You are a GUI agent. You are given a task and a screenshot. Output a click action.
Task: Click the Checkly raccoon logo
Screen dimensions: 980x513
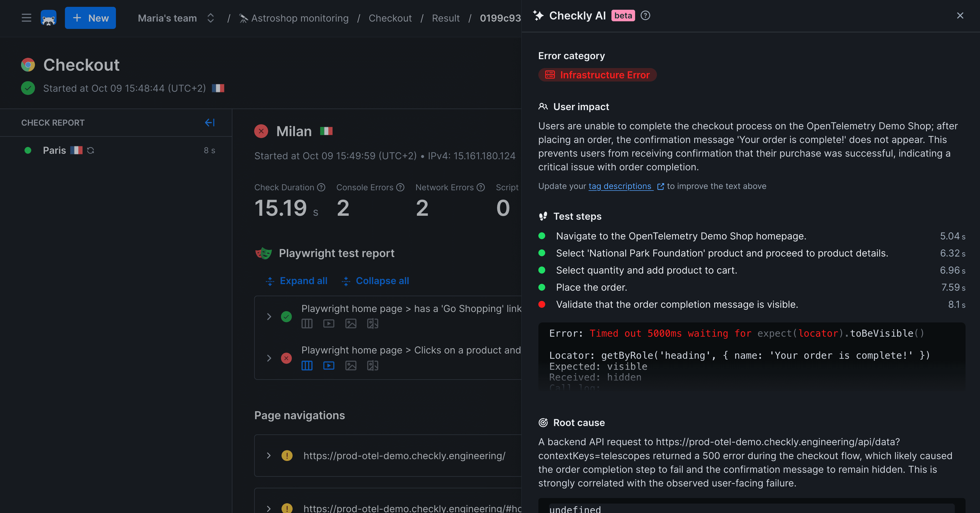click(x=48, y=18)
